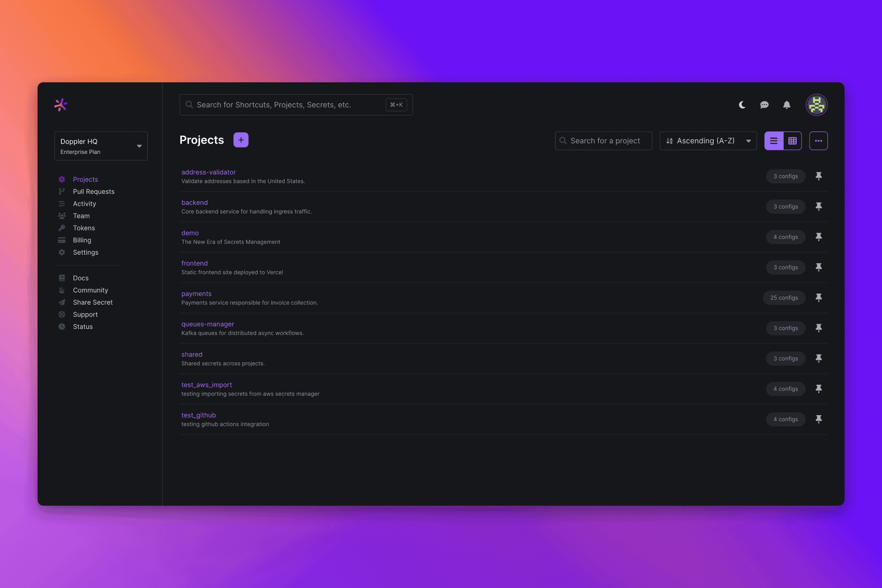Open the Share Secret page in the sidebar
Viewport: 882px width, 588px height.
click(x=93, y=302)
